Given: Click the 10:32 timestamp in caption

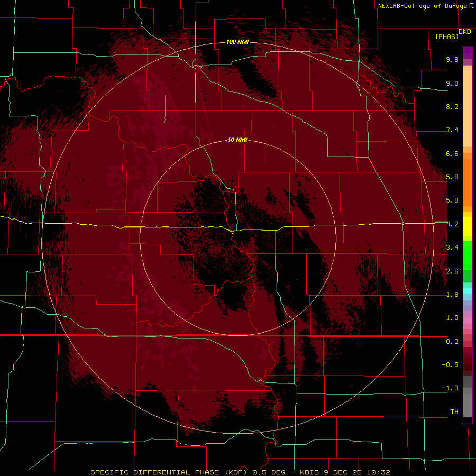Looking at the screenshot, I should (x=378, y=472).
